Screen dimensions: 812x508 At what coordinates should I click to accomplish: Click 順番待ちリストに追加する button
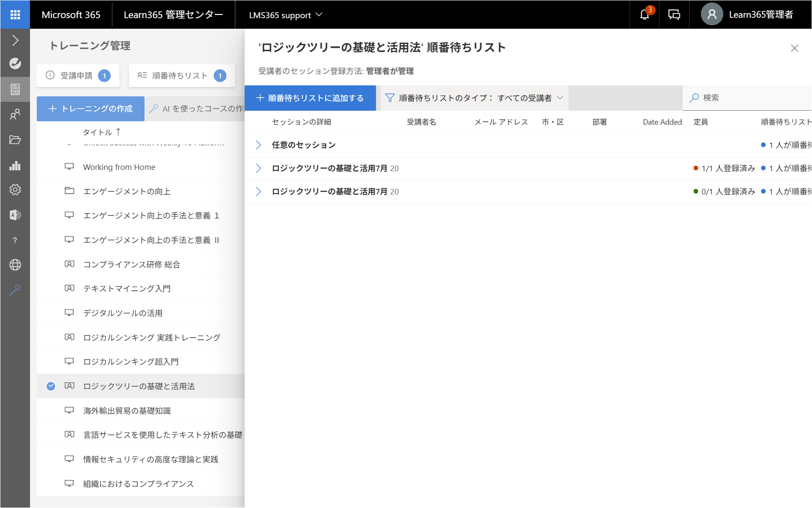tap(310, 98)
